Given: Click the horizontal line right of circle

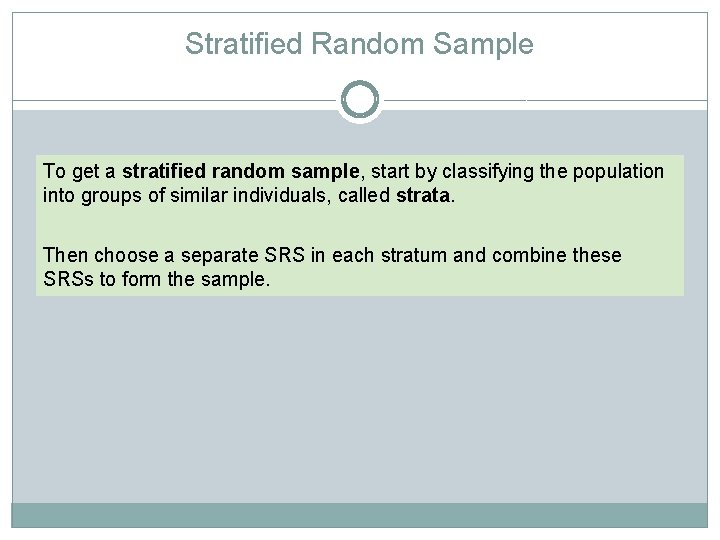Looking at the screenshot, I should [545, 100].
